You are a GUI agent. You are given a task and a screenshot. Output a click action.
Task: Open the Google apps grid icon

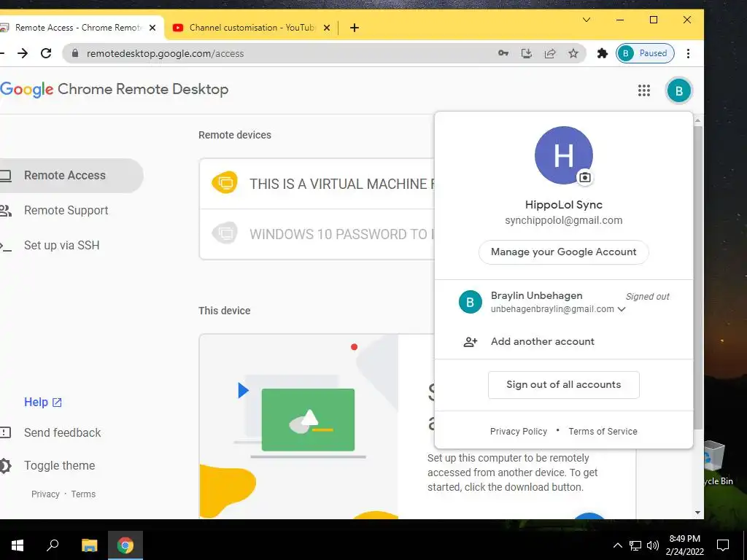pos(643,90)
